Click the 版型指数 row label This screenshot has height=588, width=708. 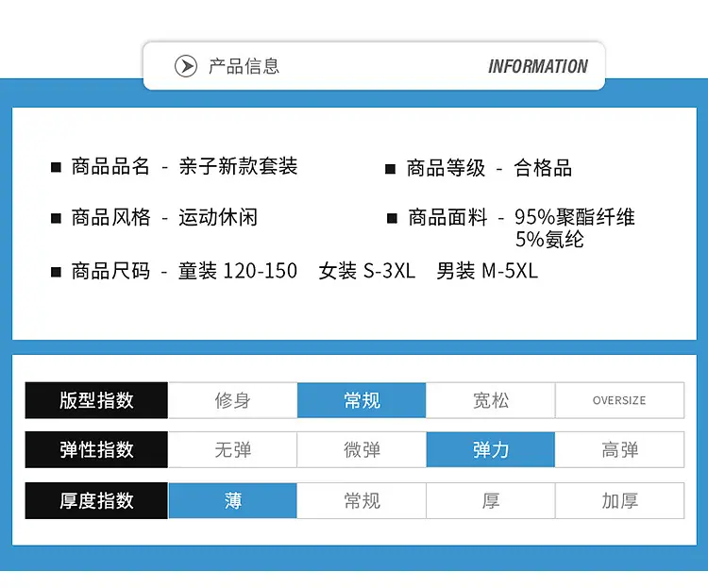tap(96, 400)
